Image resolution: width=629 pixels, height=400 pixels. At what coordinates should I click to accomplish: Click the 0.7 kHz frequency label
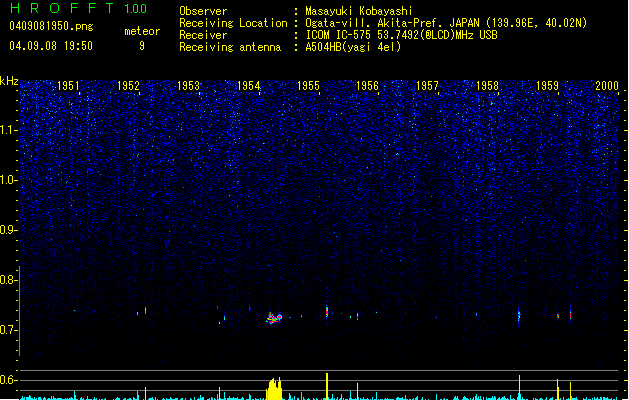click(9, 330)
